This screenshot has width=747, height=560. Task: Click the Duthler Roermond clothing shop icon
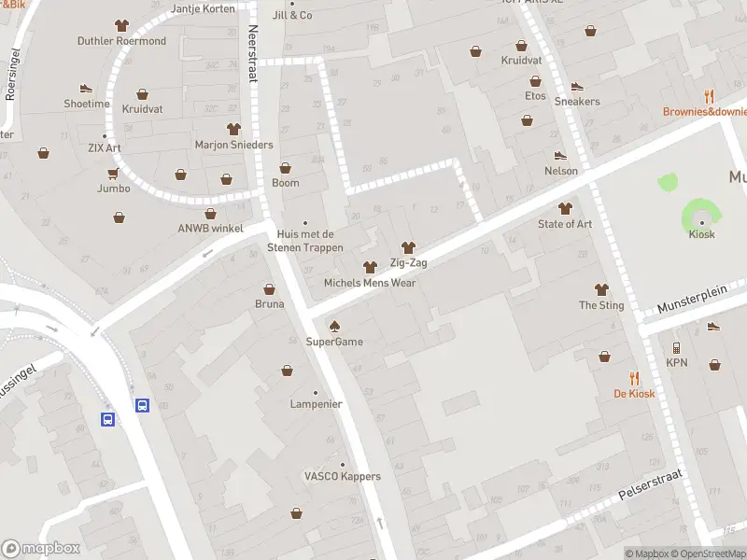[x=121, y=25]
